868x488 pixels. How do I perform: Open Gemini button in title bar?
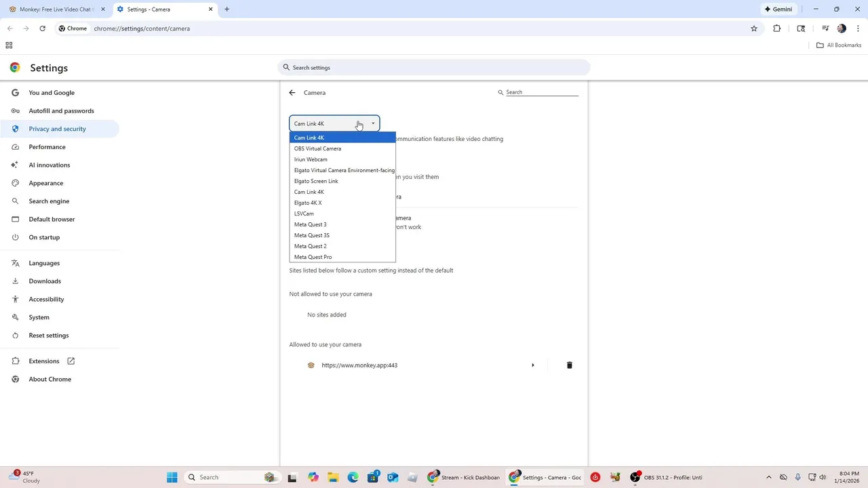click(778, 9)
